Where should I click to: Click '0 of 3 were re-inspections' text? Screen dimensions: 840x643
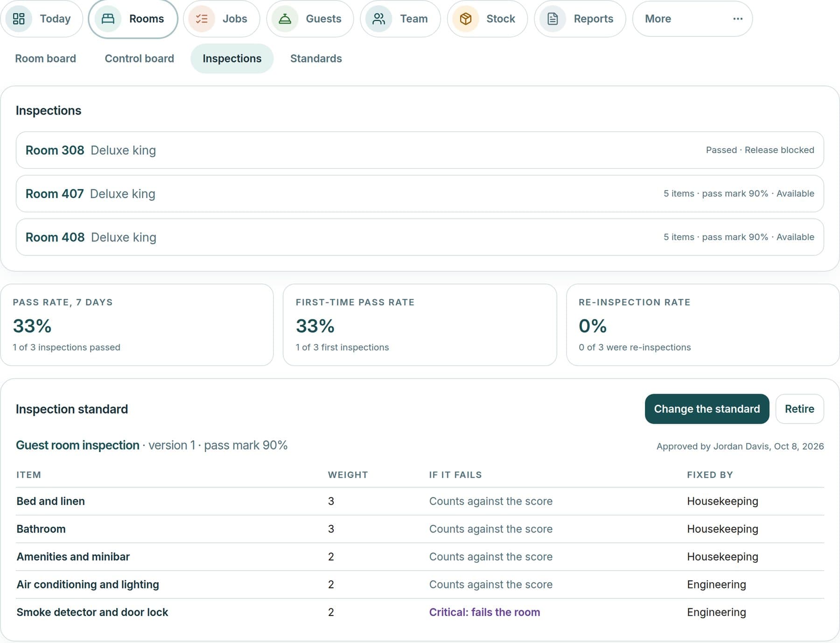635,347
